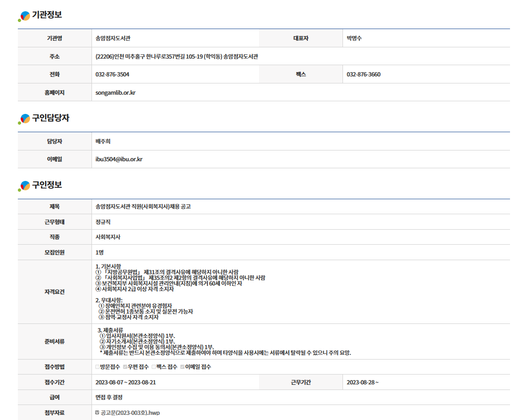
Task: Uncheck the 이메일 접수 checkbox
Action: [x=183, y=367]
